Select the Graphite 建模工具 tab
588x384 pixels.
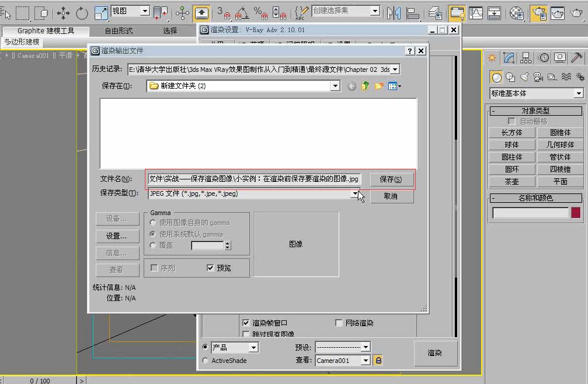click(45, 31)
